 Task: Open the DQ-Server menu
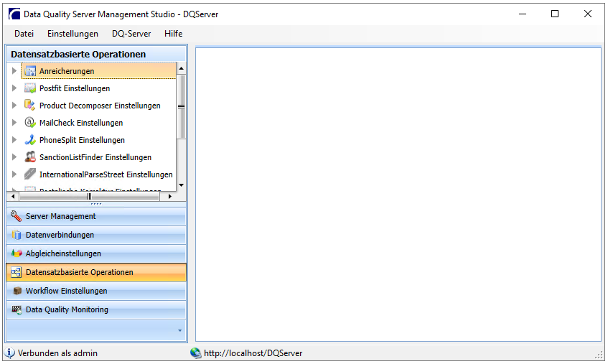[131, 34]
